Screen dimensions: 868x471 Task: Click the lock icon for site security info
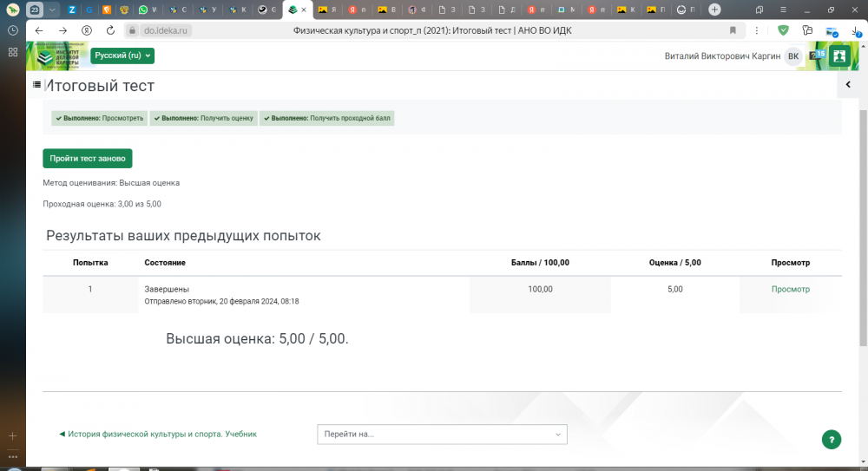[x=132, y=30]
